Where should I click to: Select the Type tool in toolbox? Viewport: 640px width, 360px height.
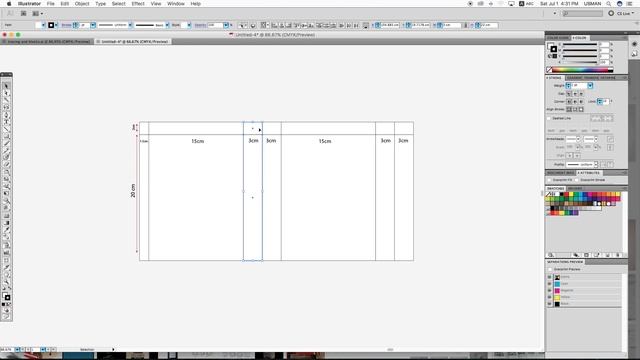[x=6, y=122]
